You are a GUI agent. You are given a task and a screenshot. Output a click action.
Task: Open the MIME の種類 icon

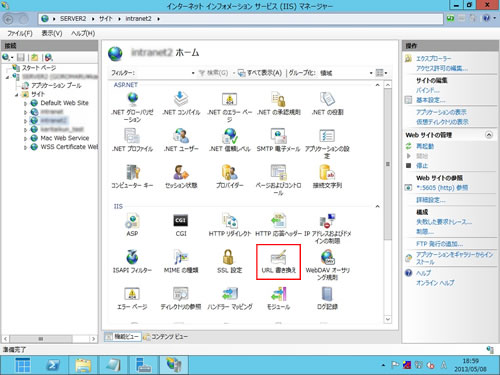point(181,262)
